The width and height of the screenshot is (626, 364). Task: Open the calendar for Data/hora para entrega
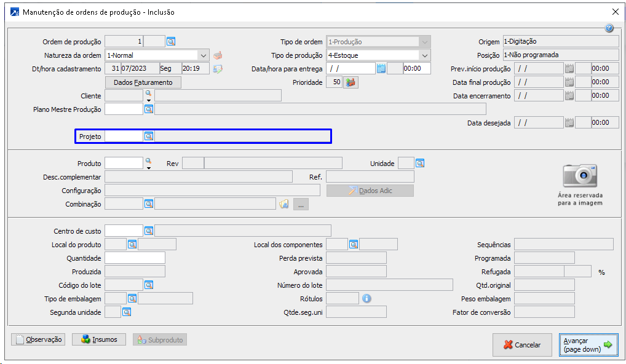tap(381, 69)
